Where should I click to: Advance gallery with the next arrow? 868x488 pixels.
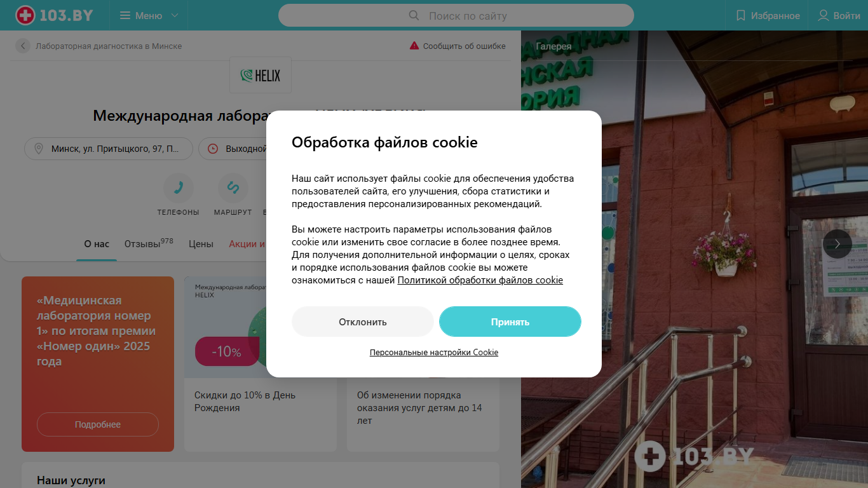click(837, 244)
